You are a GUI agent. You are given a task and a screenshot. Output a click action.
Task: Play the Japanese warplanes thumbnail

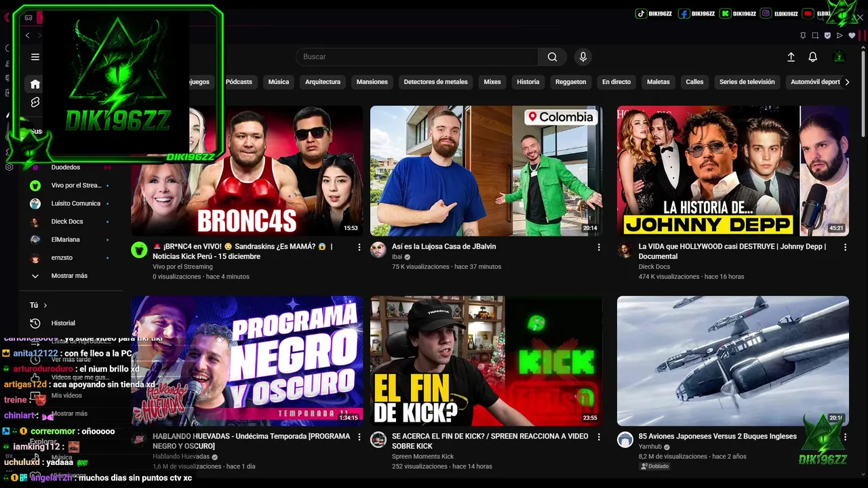click(x=733, y=361)
